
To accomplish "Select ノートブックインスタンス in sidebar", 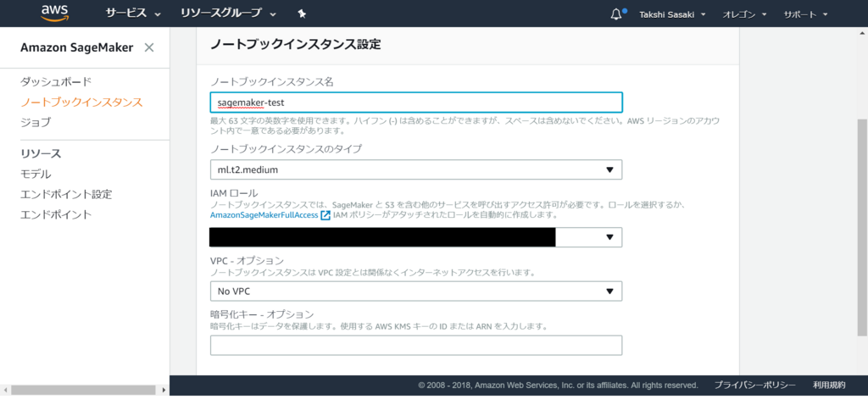I will pyautogui.click(x=81, y=103).
